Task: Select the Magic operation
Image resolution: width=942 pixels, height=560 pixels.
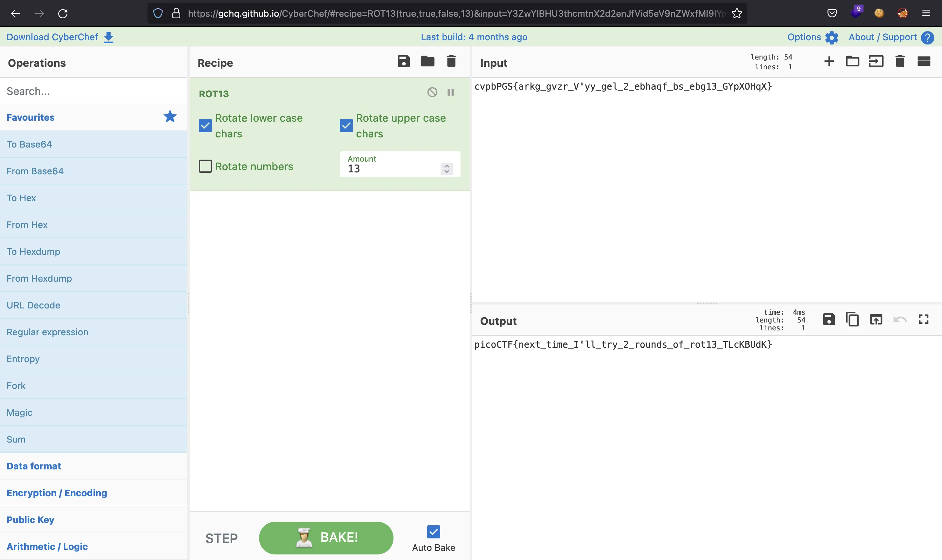Action: point(94,412)
